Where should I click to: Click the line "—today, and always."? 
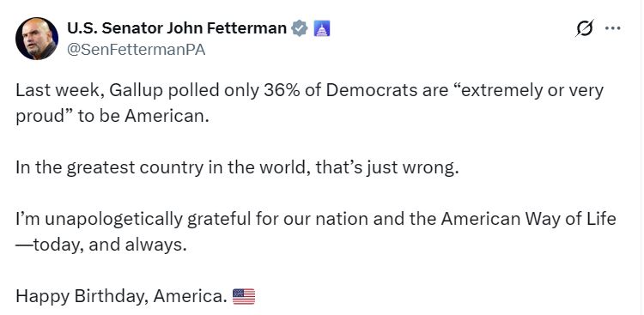tap(101, 245)
